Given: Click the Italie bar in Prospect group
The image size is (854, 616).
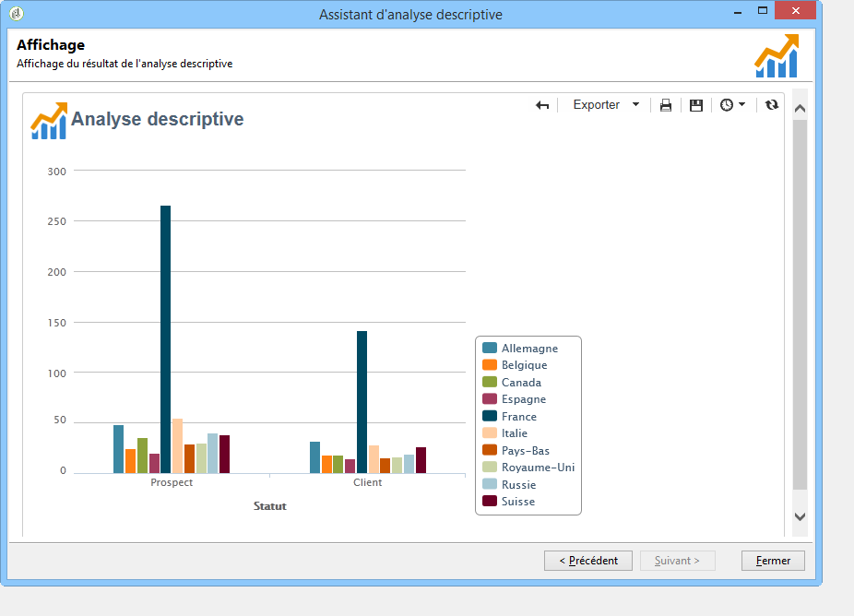Looking at the screenshot, I should pos(178,446).
